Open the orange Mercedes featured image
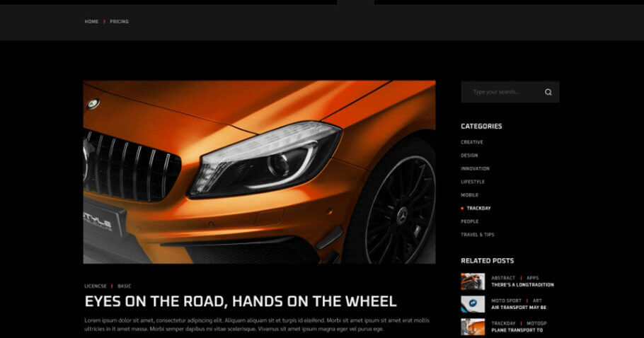The height and width of the screenshot is (338, 644). [x=259, y=172]
